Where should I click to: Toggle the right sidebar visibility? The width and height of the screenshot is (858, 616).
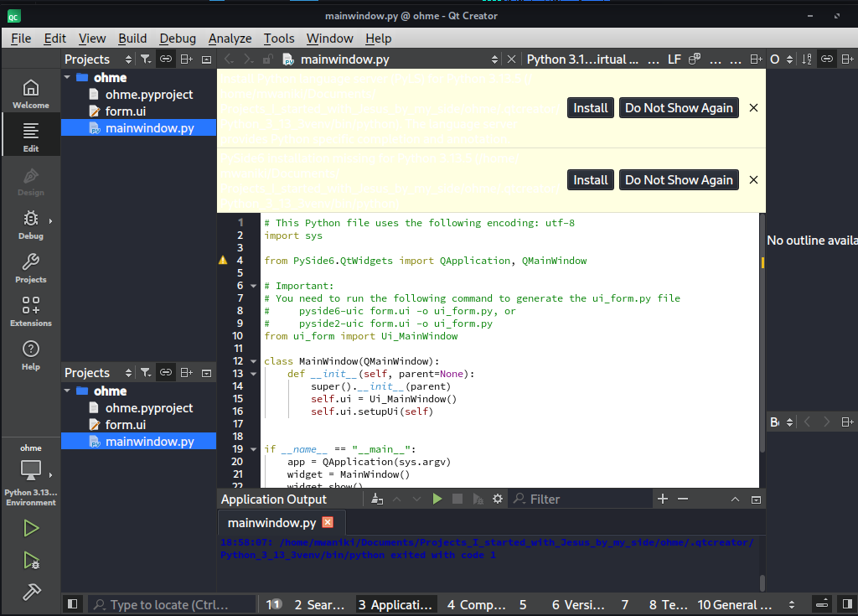click(845, 604)
